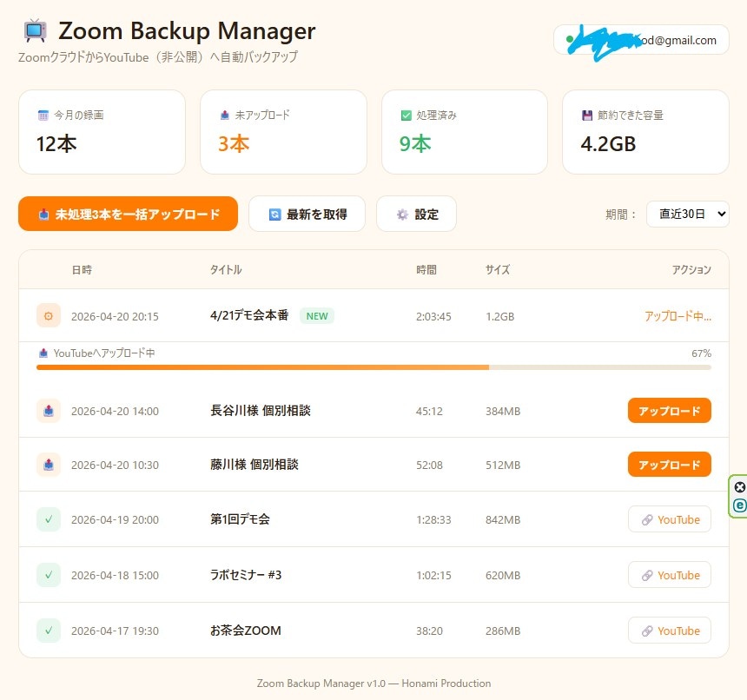Screen dimensions: 747x700
Task: Click the 38:20 duration cell
Action: [429, 631]
